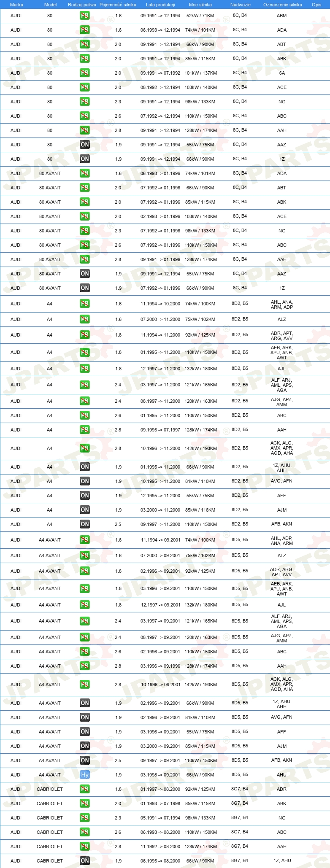Click the petrol icon in the CABRIOLET ADR row
This screenshot has width=330, height=868.
84,789
